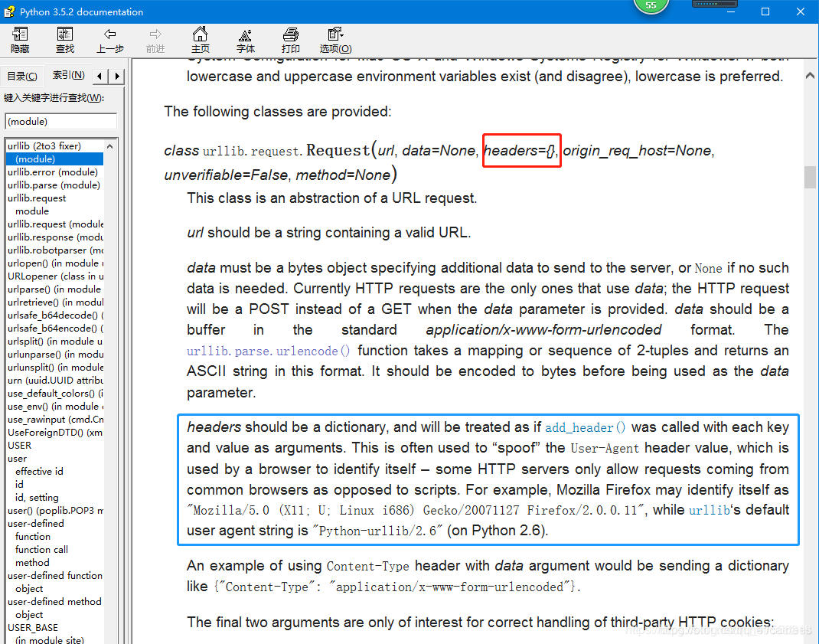The height and width of the screenshot is (644, 819).
Task: Select 'urlunsplit()' index entry
Action: click(55, 368)
